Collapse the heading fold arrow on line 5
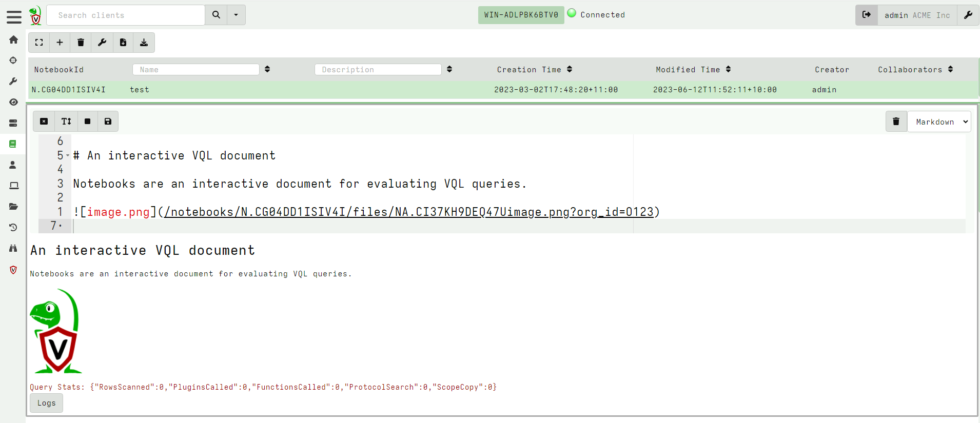The width and height of the screenshot is (980, 423). click(x=68, y=155)
